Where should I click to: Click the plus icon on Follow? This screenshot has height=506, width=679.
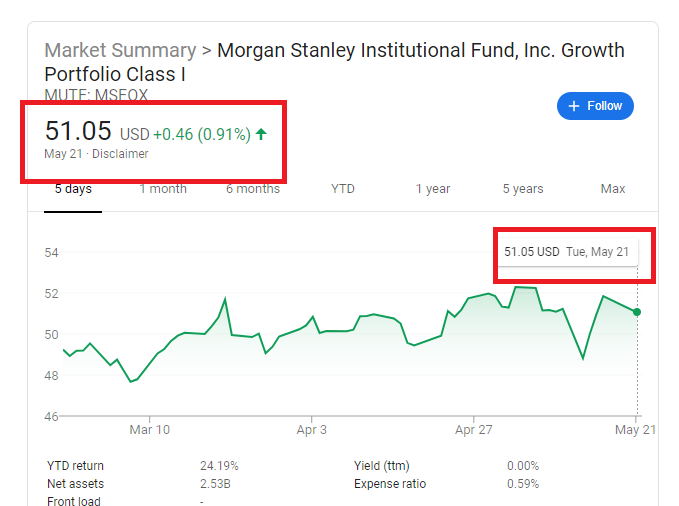point(574,106)
